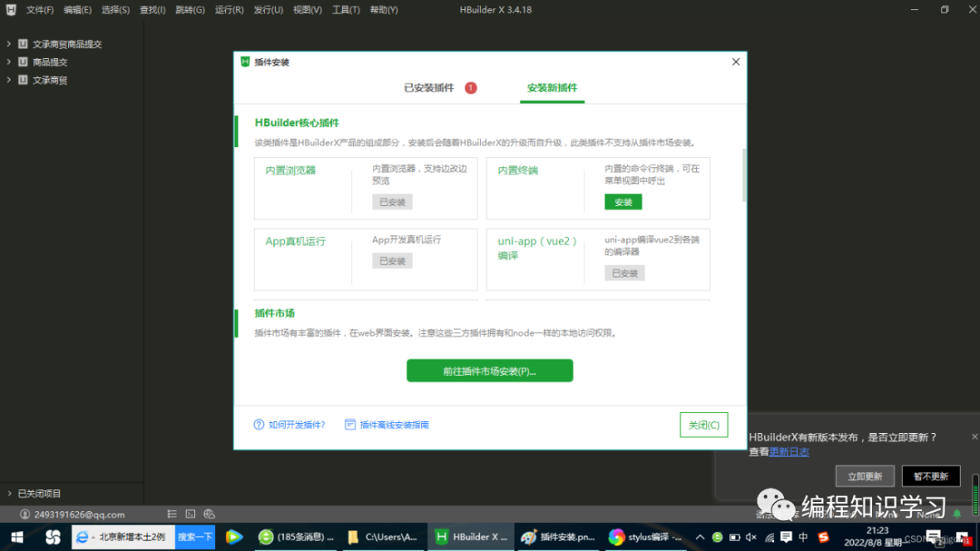The image size is (980, 551).
Task: Click the speaker volume icon in system tray
Action: [750, 536]
